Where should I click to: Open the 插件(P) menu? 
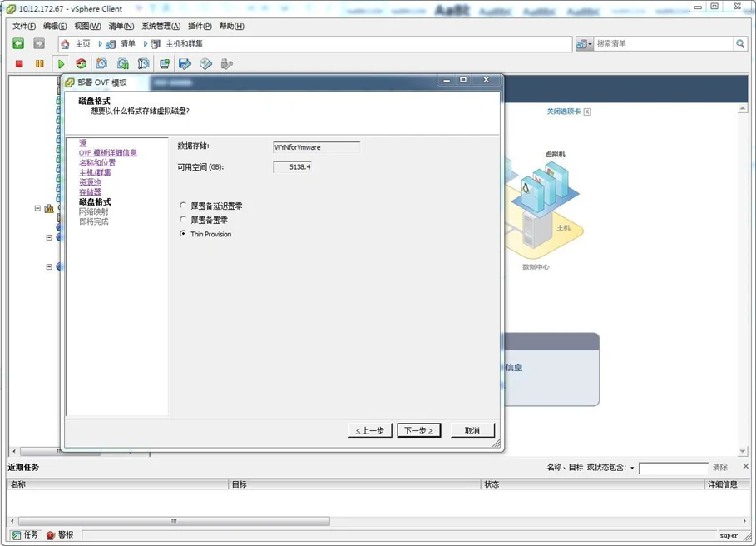pyautogui.click(x=200, y=26)
